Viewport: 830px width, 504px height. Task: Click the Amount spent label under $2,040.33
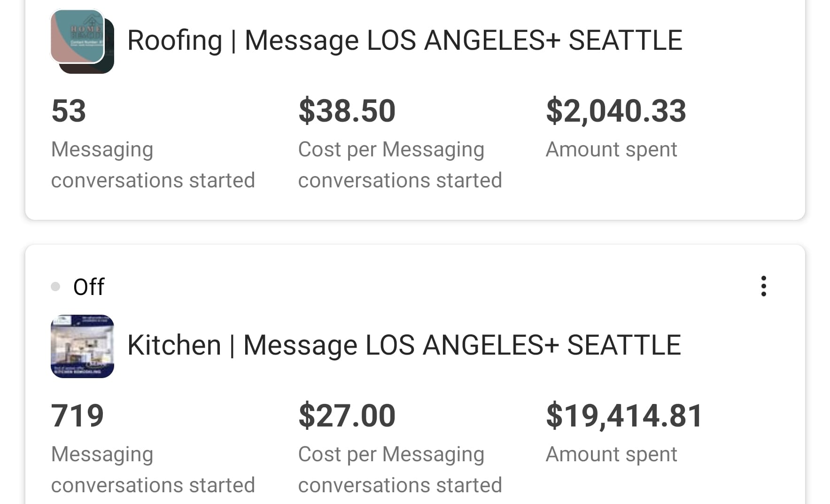[611, 149]
